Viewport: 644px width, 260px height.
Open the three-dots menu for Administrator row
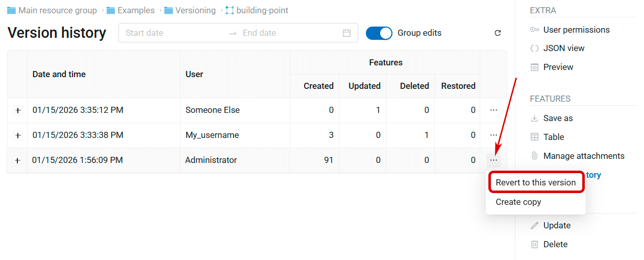point(493,160)
